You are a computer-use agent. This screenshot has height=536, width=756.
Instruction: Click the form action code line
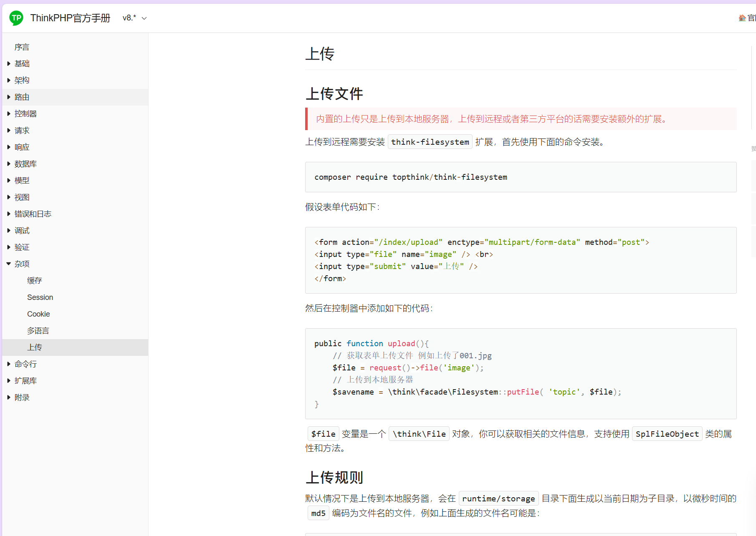(x=482, y=242)
